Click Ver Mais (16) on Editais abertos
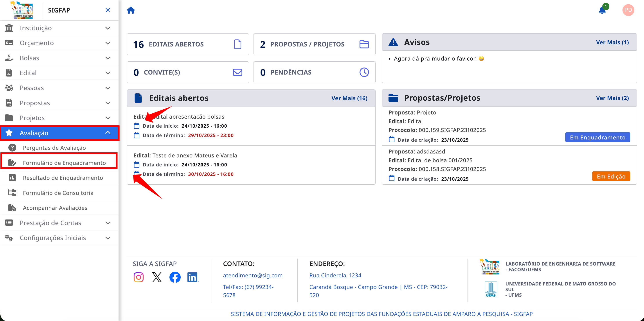Viewport: 644px width, 321px height. point(349,98)
